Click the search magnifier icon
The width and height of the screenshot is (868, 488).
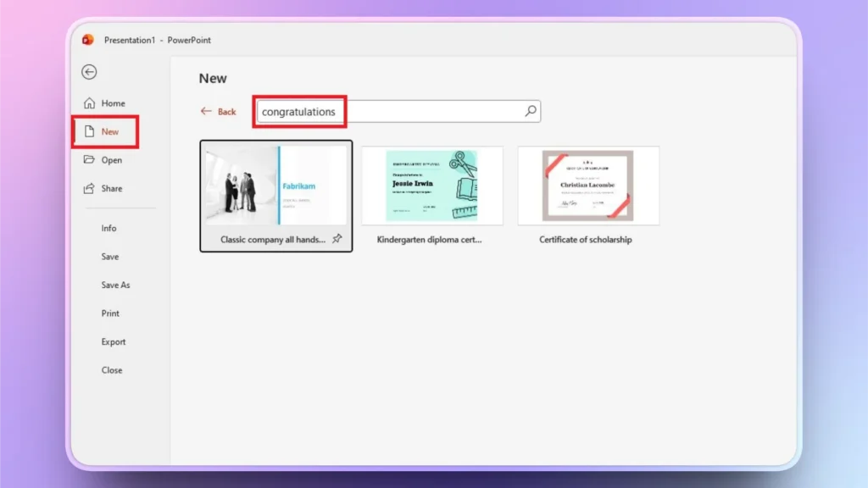(531, 111)
